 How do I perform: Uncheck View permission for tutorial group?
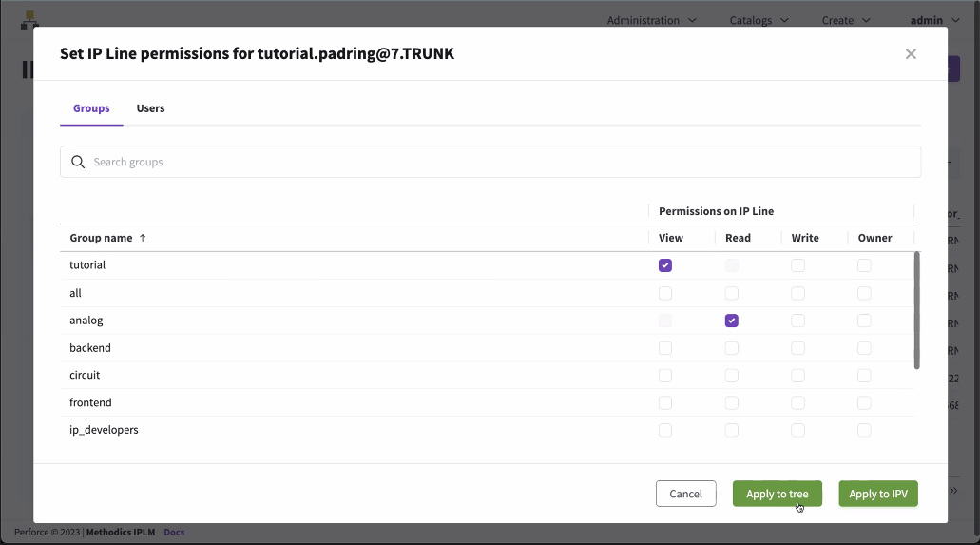coord(665,265)
